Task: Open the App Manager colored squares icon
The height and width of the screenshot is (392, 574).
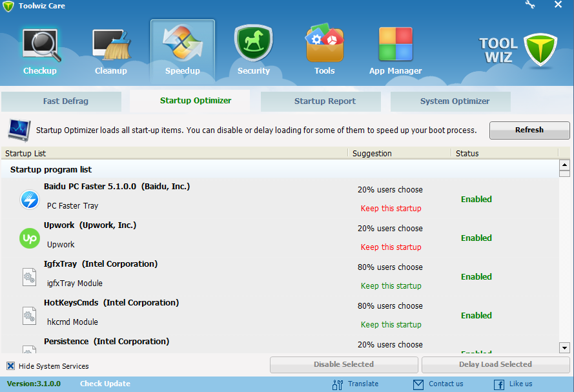Action: 396,44
